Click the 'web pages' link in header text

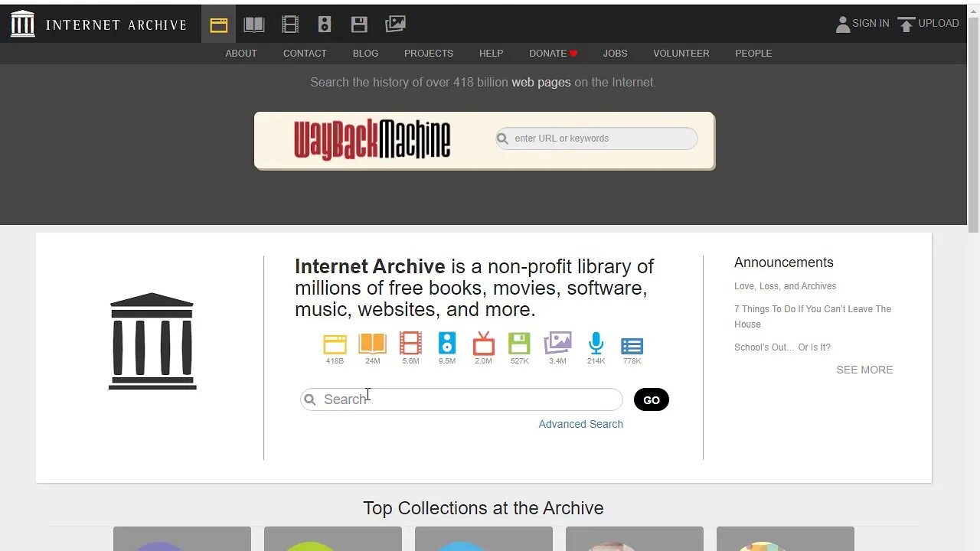tap(541, 83)
